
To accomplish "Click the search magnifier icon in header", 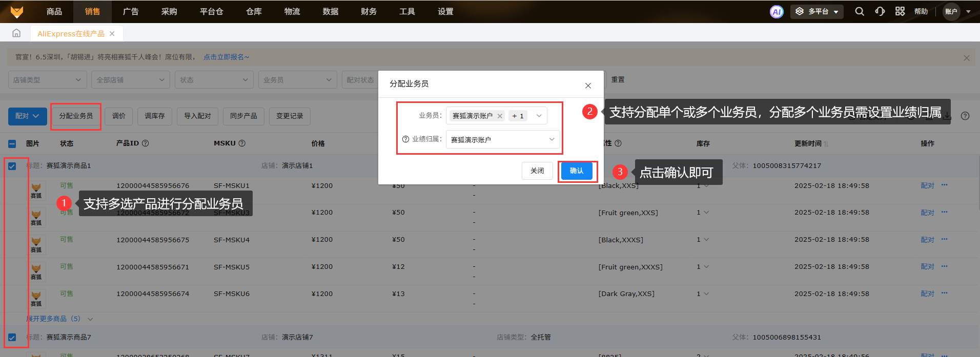I will point(860,11).
